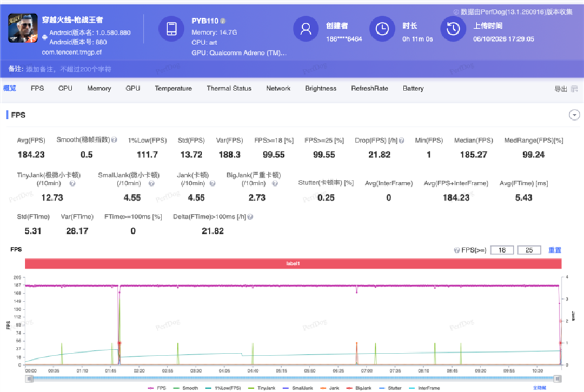Click the 重置 reset link
This screenshot has width=584, height=392.
[x=555, y=250]
